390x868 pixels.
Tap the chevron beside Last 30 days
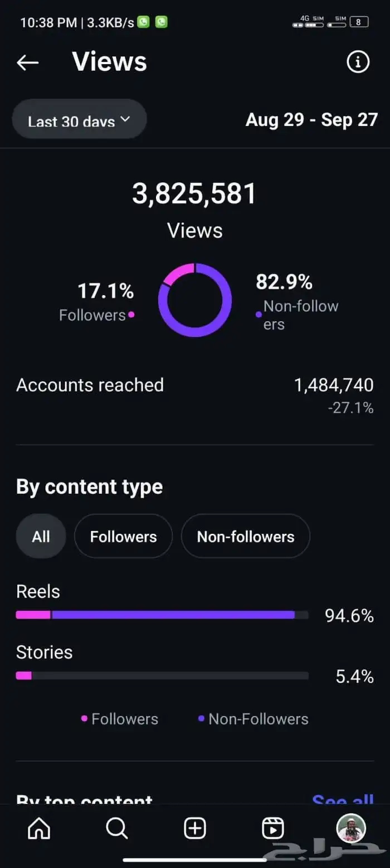[x=125, y=119]
